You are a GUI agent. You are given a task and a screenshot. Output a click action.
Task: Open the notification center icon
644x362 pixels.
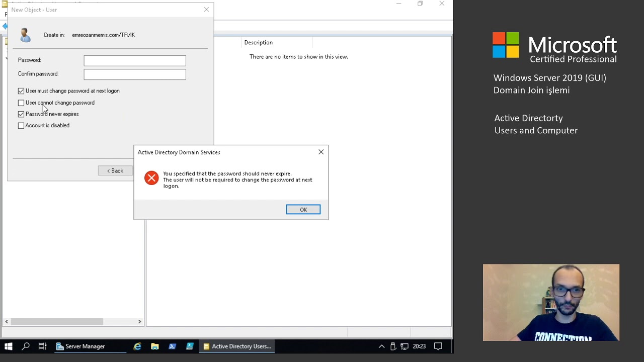pos(438,346)
